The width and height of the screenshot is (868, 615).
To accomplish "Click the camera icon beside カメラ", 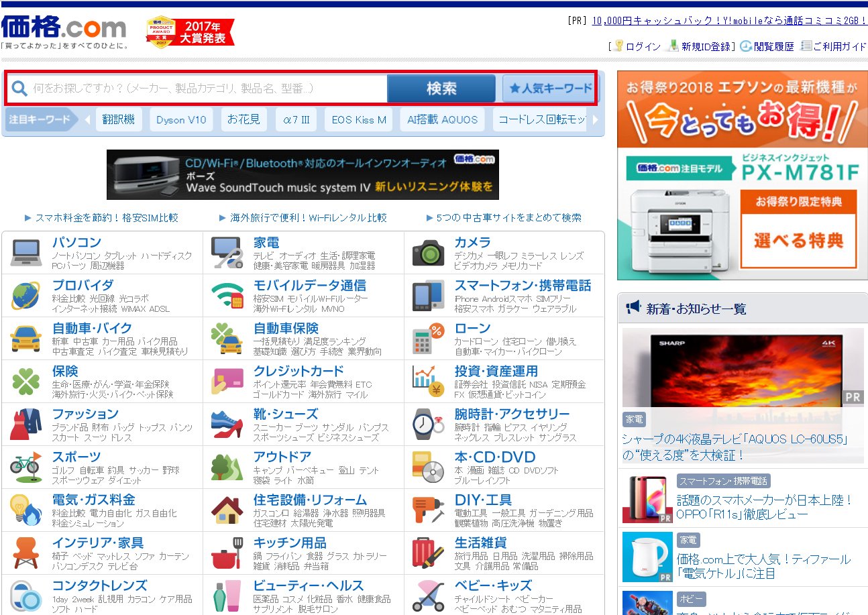I will point(429,253).
